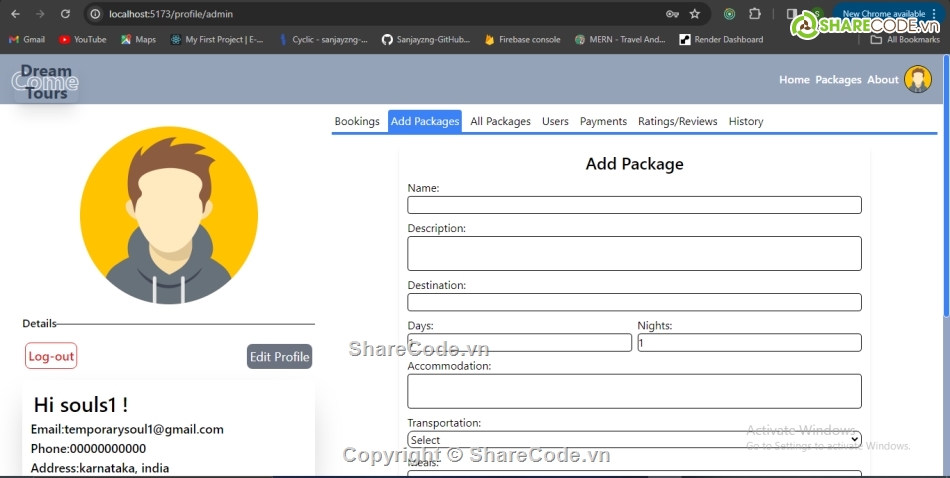Screen dimensions: 950x478
Task: Select the Ratings/Reviews tab
Action: point(677,121)
